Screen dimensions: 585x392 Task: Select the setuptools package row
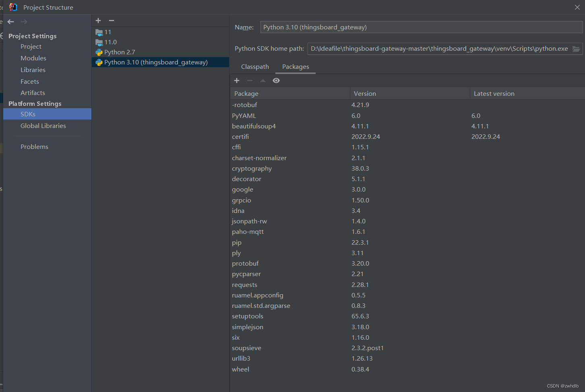click(x=407, y=316)
